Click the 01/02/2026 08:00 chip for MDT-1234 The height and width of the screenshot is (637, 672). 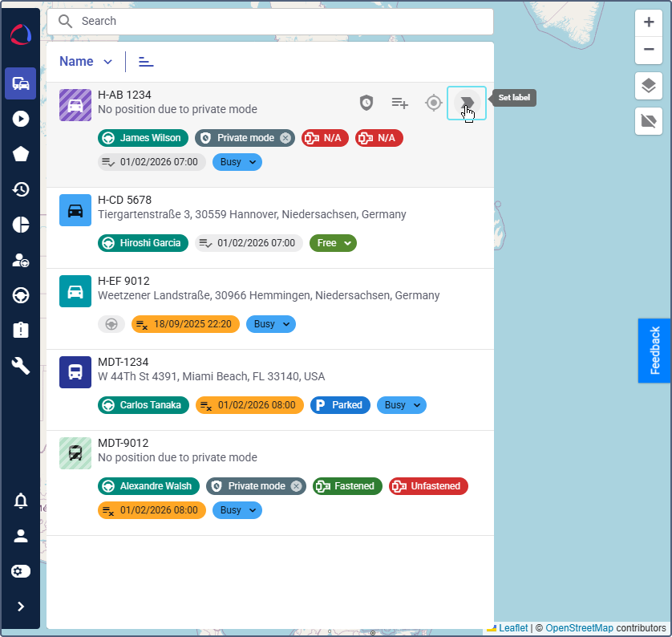coord(249,405)
